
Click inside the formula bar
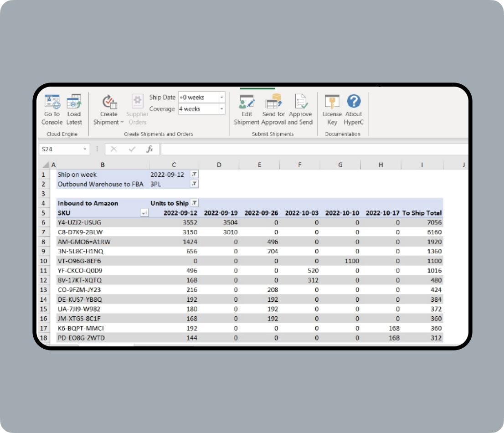[310, 149]
